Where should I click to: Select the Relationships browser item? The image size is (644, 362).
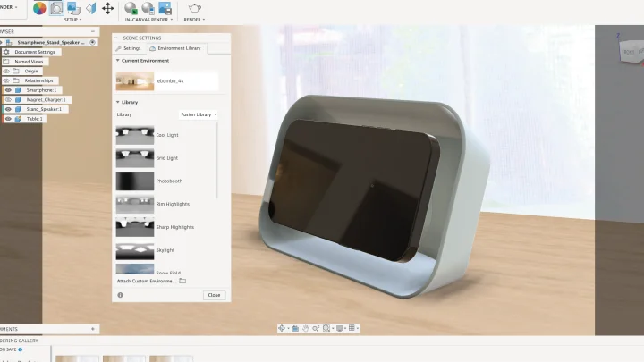38,80
